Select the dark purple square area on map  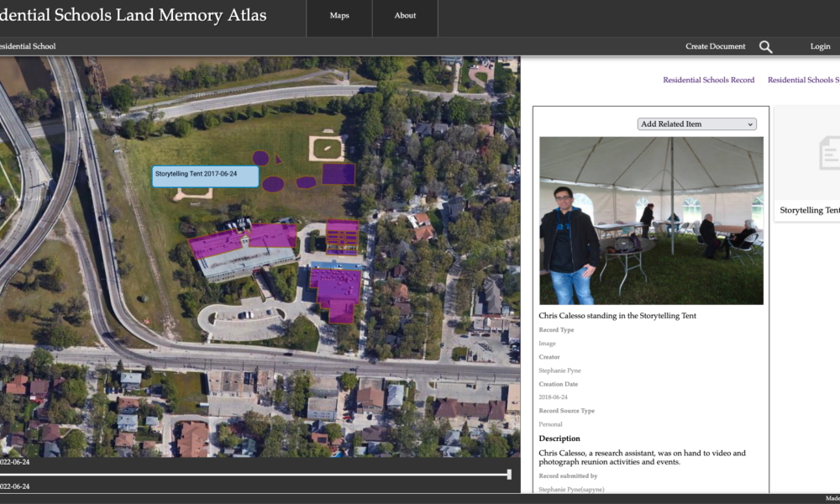[x=338, y=174]
